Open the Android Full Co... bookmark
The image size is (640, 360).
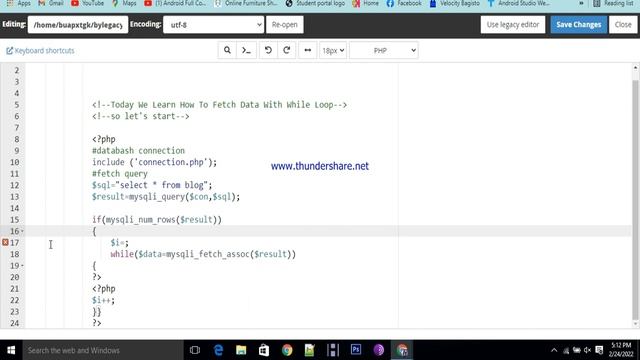175,3
